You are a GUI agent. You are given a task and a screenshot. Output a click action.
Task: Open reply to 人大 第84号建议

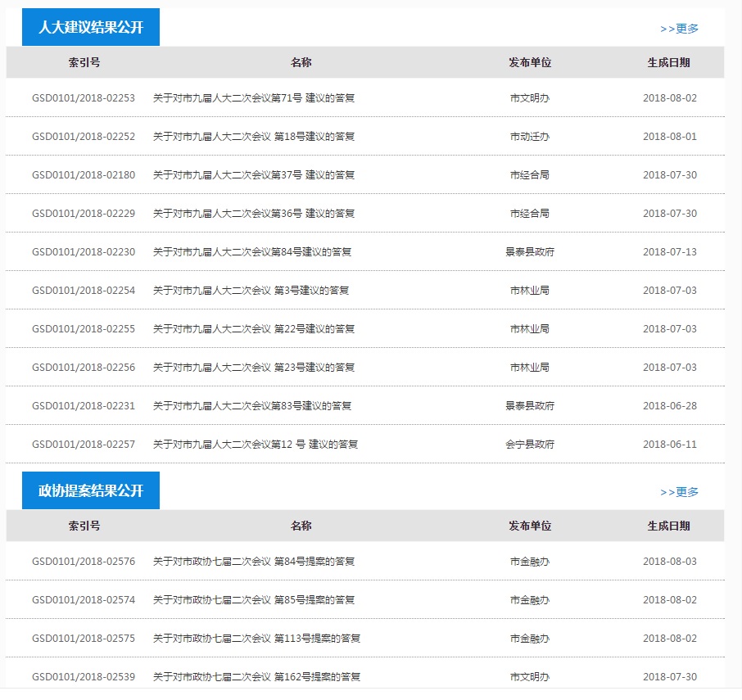pos(252,252)
